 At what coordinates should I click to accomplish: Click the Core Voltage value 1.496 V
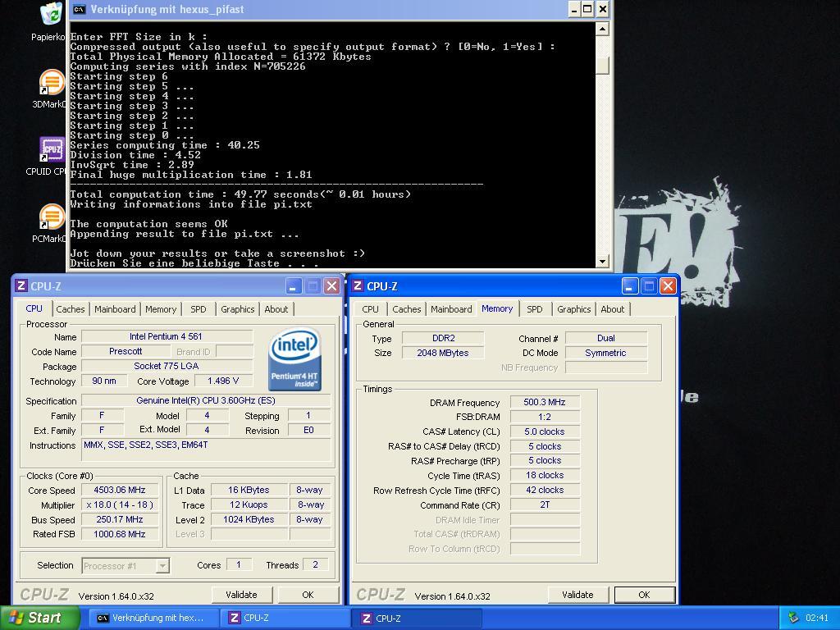point(223,381)
